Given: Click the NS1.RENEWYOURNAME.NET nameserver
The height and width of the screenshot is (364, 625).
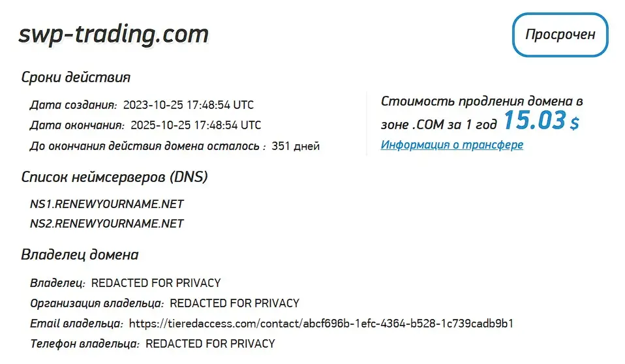Looking at the screenshot, I should click(107, 204).
